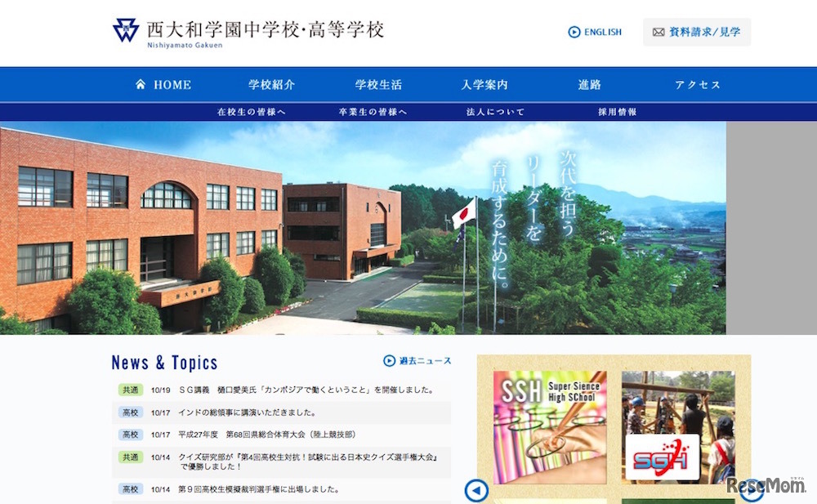
Task: Click the play arrow icon beside ENGLISH
Action: pos(574,32)
